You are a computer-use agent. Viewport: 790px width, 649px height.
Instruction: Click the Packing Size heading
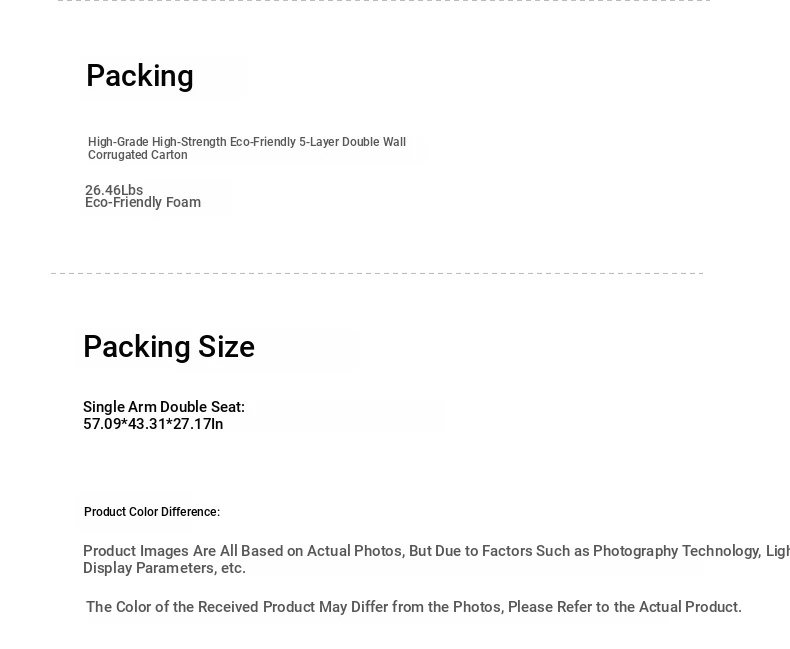point(169,347)
